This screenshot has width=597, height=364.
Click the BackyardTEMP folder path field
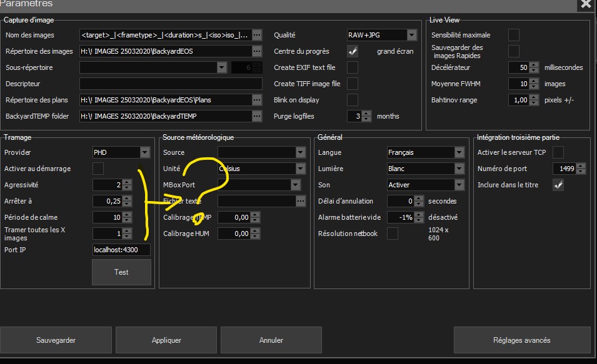pos(166,116)
